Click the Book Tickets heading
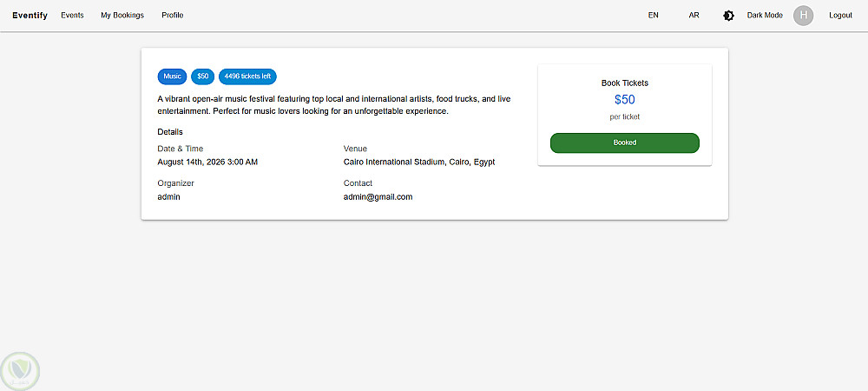Image resolution: width=868 pixels, height=391 pixels. pyautogui.click(x=625, y=83)
